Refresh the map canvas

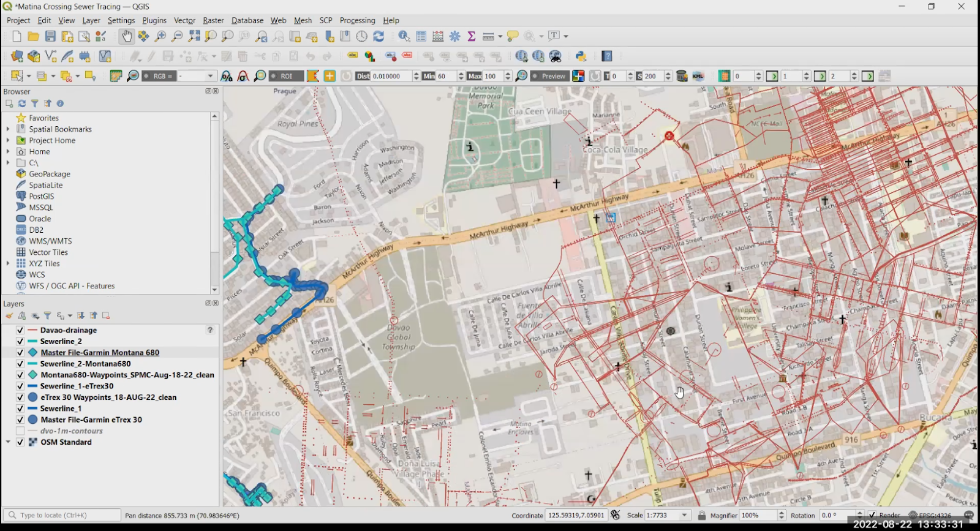pyautogui.click(x=379, y=37)
